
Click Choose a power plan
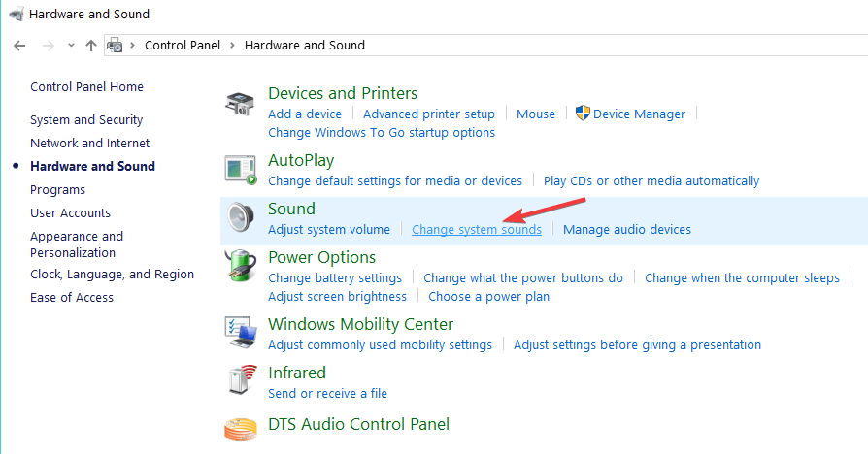point(488,297)
